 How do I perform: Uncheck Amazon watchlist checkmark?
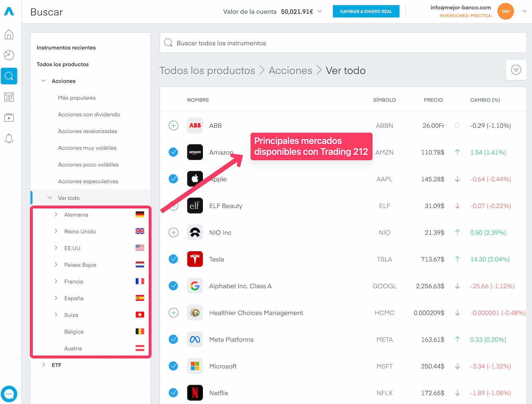click(x=173, y=152)
